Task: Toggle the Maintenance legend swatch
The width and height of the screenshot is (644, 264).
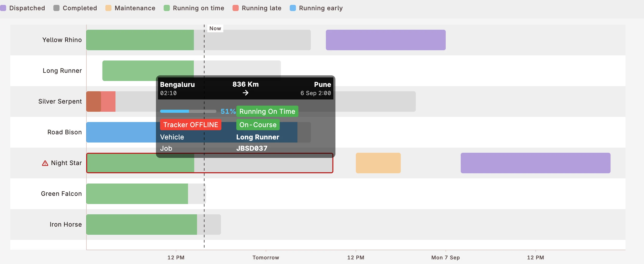Action: [108, 8]
